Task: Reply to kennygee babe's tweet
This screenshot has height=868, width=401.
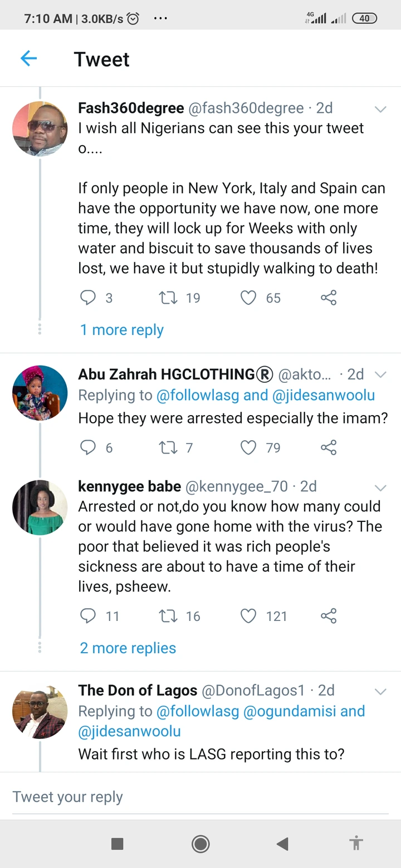Action: coord(88,616)
